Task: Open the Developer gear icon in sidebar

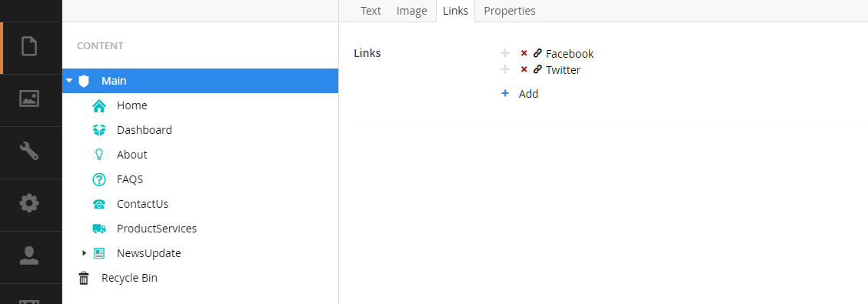Action: click(x=29, y=203)
